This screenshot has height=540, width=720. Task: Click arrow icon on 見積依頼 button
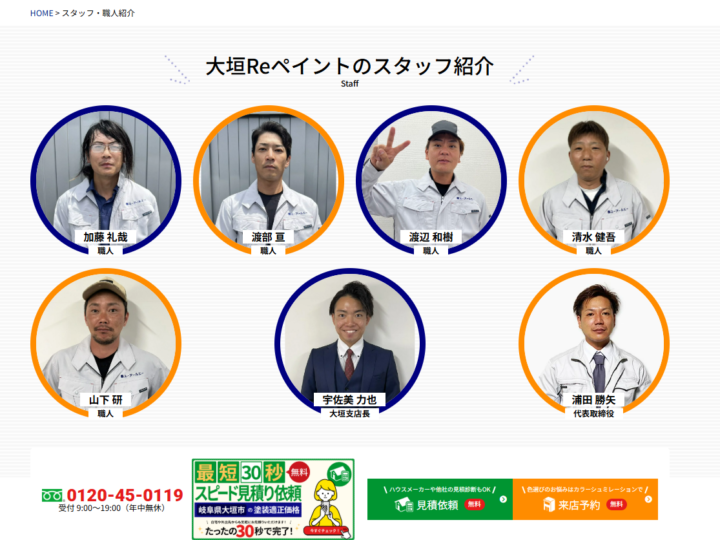pos(503,499)
